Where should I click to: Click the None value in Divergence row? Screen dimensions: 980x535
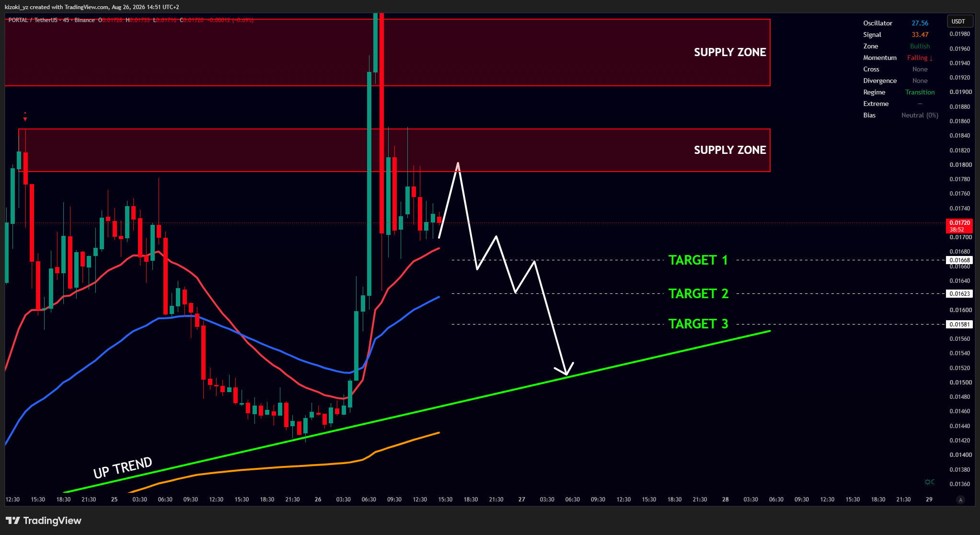pyautogui.click(x=920, y=81)
